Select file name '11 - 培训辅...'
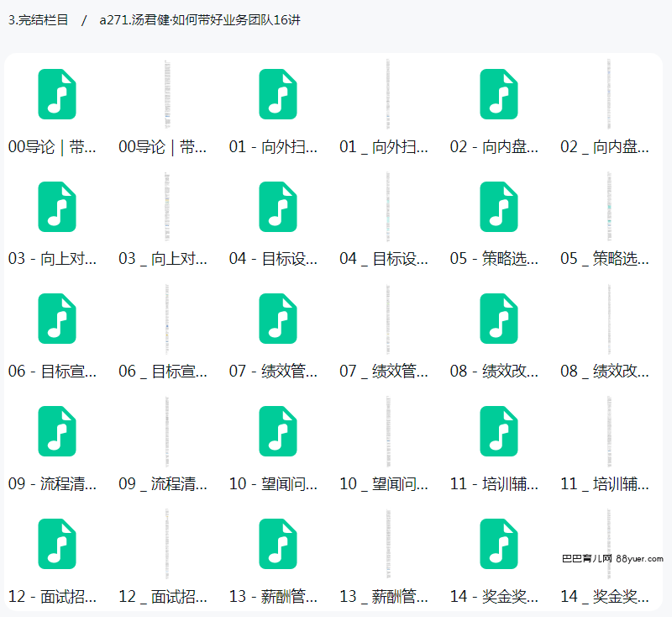Screen dimensions: 672x617 point(494,483)
